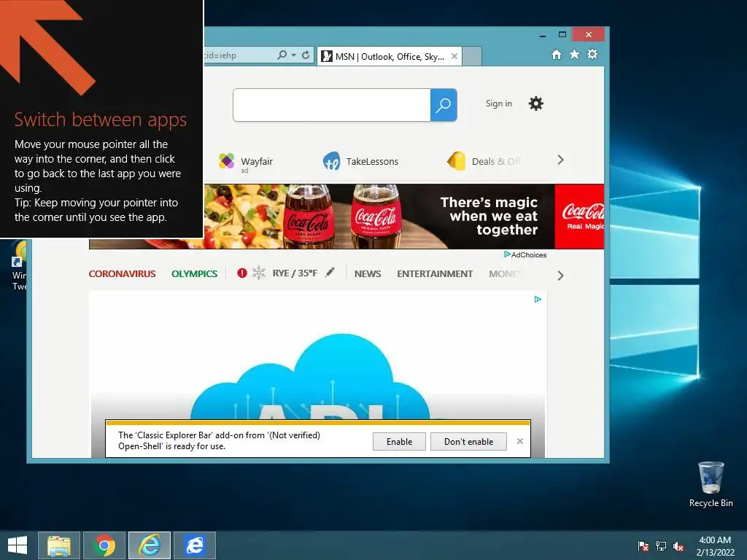Choose Don't enable for the add-on
Viewport: 747px width, 560px height.
468,441
